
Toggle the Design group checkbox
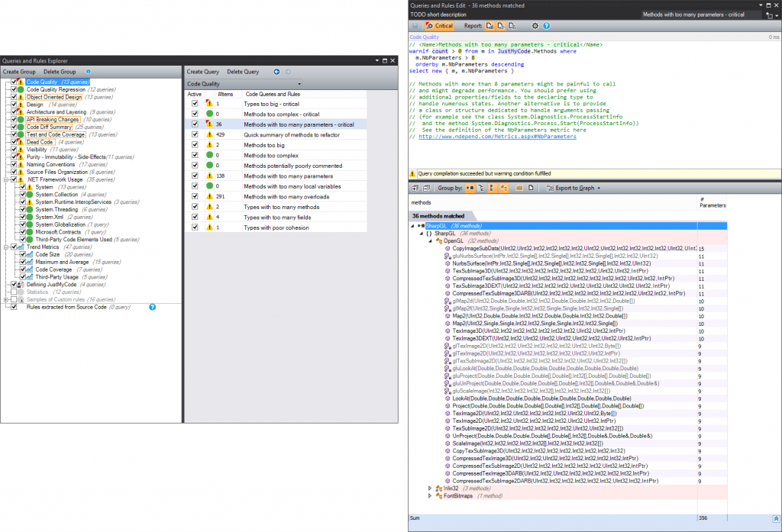click(14, 105)
